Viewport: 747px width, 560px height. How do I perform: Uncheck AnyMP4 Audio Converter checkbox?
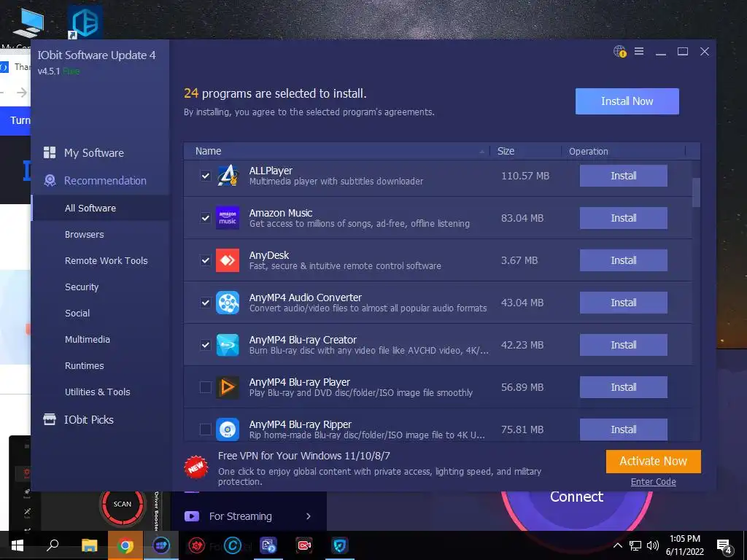205,303
